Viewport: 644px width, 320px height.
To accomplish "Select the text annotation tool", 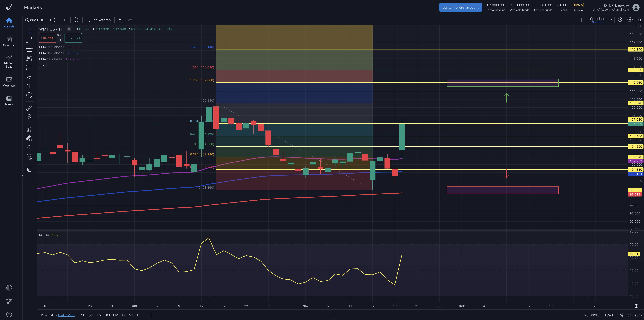I will [29, 86].
